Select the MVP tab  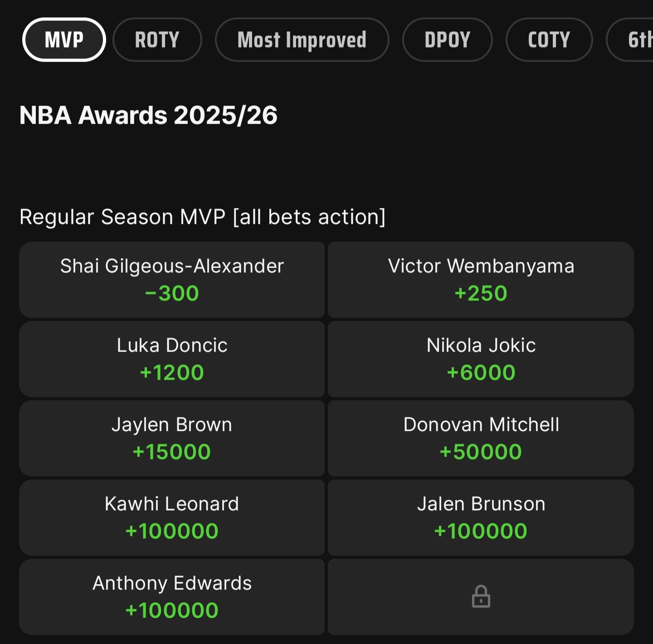64,40
